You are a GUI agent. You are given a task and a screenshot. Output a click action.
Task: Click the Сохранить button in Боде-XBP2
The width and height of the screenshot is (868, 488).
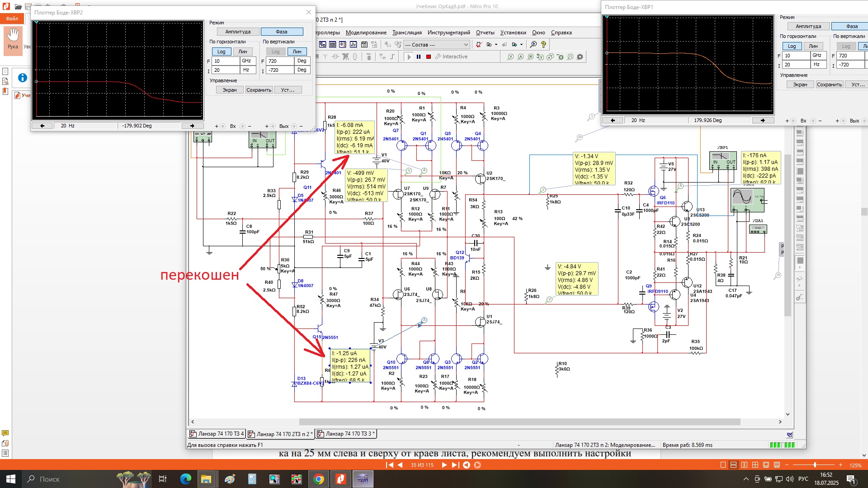click(x=259, y=90)
